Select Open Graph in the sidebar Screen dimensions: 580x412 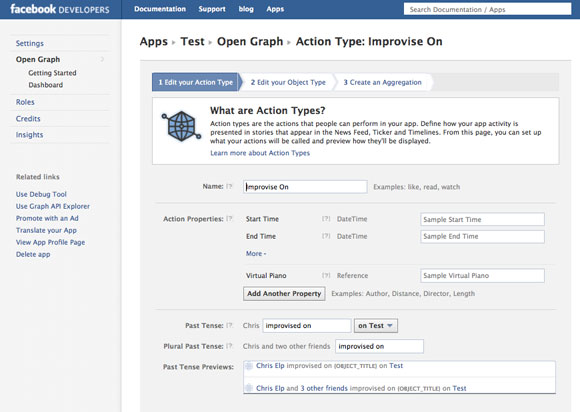point(38,59)
